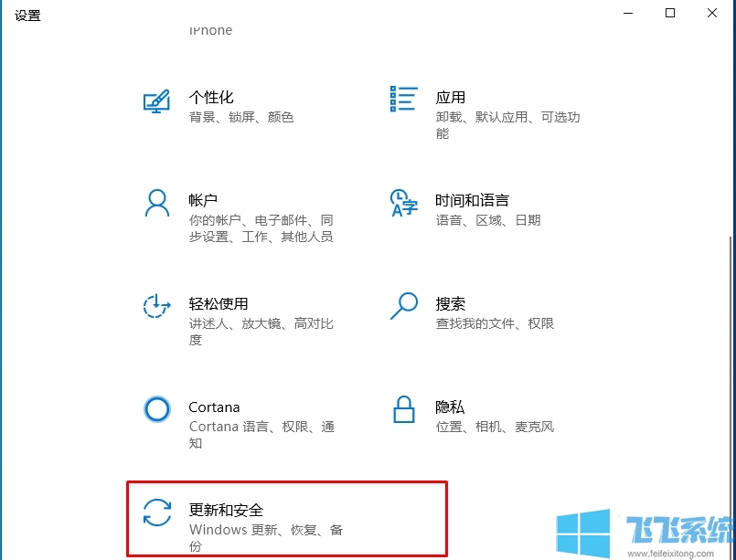Open the 个性化 settings entry
This screenshot has height=560, width=736.
pos(211,97)
